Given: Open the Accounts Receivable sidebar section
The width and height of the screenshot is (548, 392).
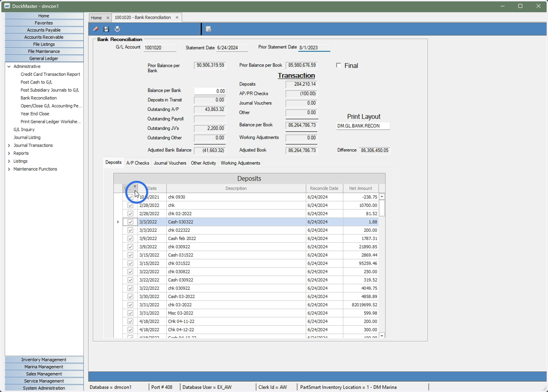Looking at the screenshot, I should tap(44, 37).
